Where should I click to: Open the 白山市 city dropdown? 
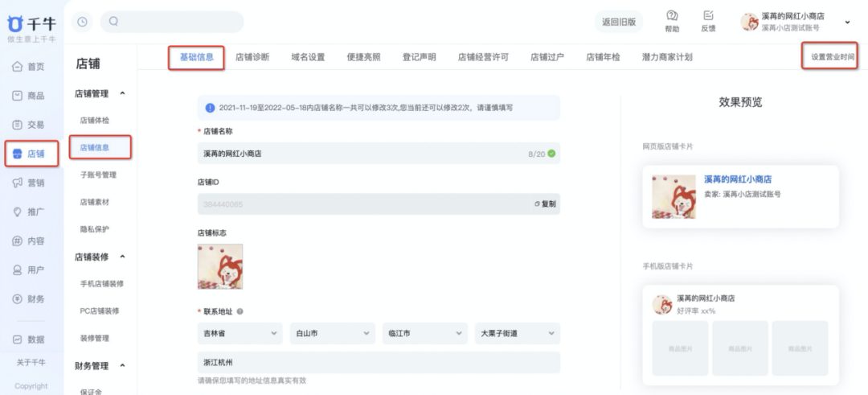pos(332,334)
